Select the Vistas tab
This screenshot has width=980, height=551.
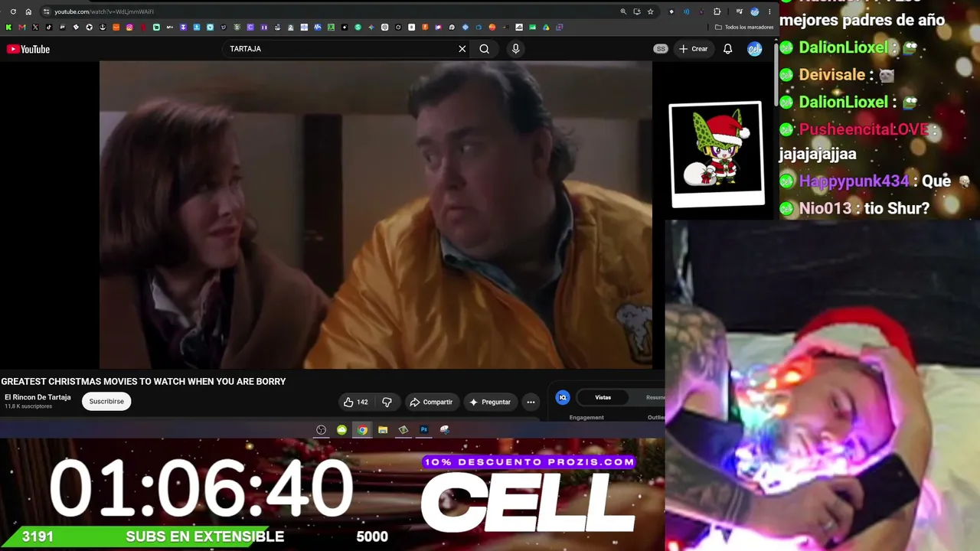[x=603, y=397]
